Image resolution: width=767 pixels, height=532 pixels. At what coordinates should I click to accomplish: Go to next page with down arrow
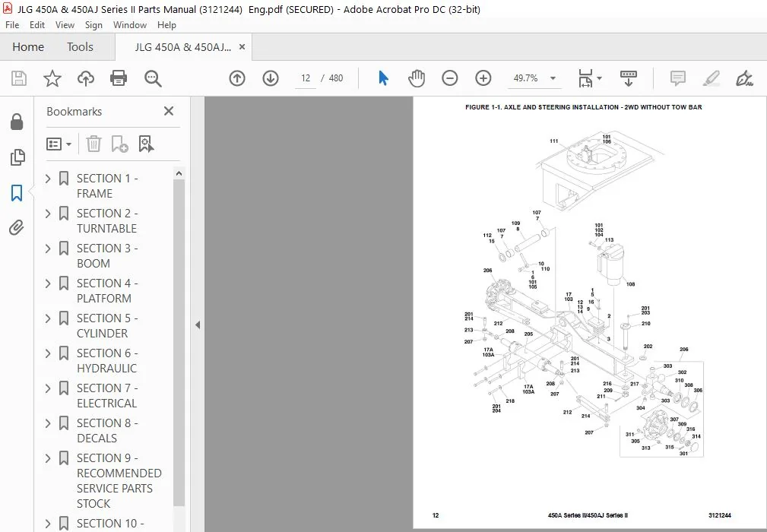271,78
